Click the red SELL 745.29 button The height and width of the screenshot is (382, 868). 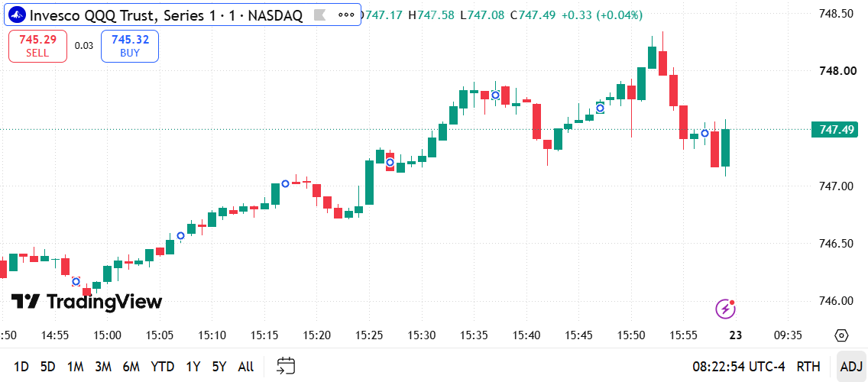point(37,46)
